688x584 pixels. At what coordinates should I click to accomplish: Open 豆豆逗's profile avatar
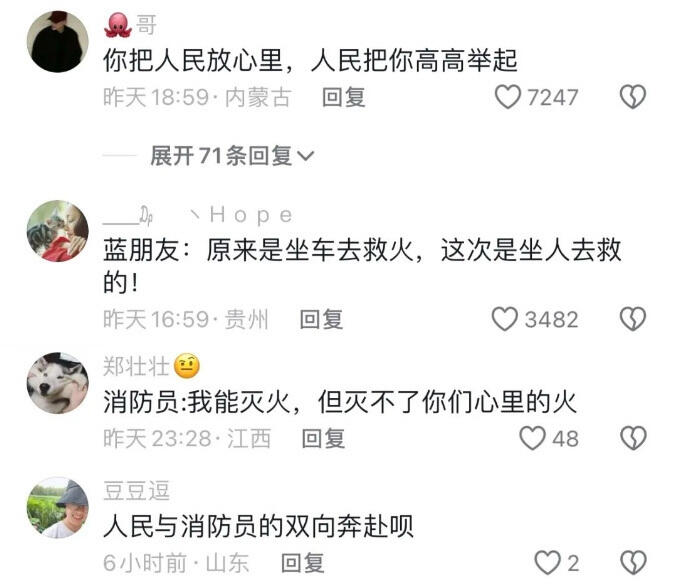[x=57, y=508]
